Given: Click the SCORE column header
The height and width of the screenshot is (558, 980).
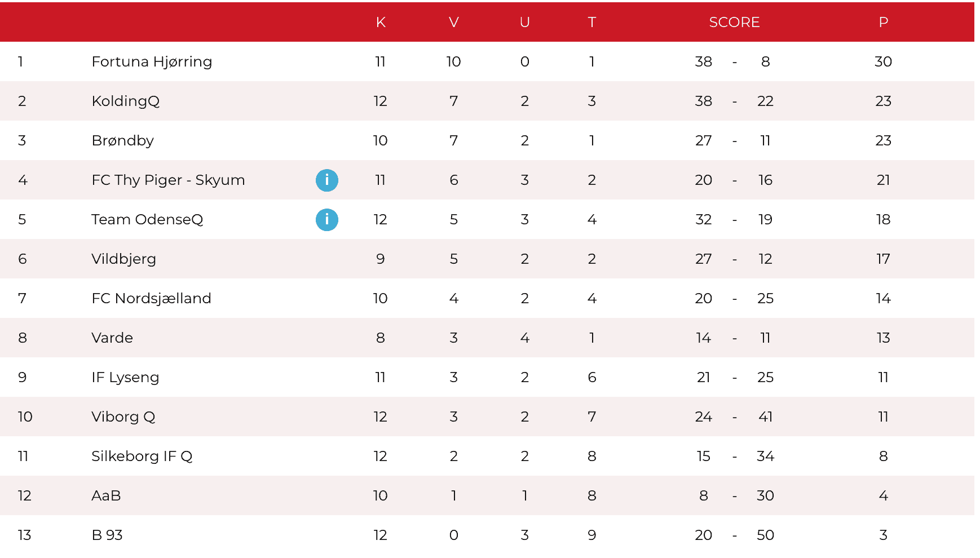Looking at the screenshot, I should (x=734, y=23).
